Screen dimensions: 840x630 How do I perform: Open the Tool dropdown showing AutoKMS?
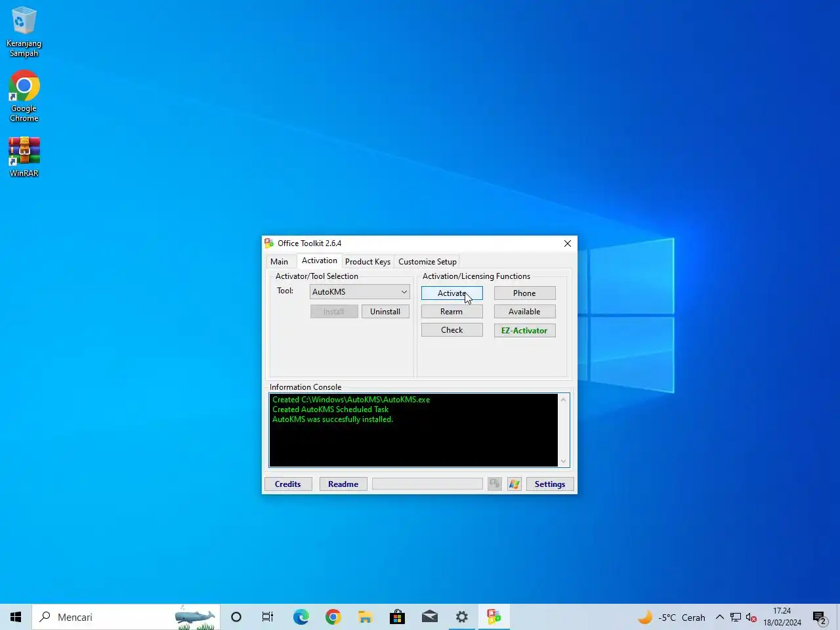pyautogui.click(x=360, y=292)
